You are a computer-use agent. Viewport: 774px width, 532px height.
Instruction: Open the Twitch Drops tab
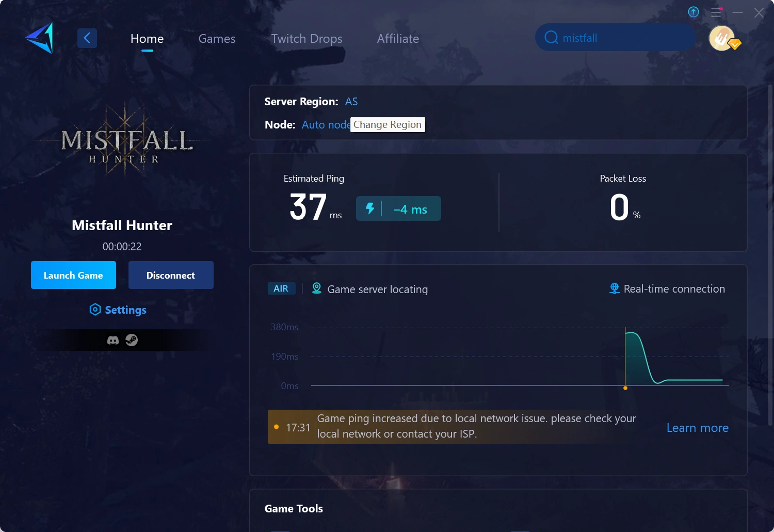[307, 39]
